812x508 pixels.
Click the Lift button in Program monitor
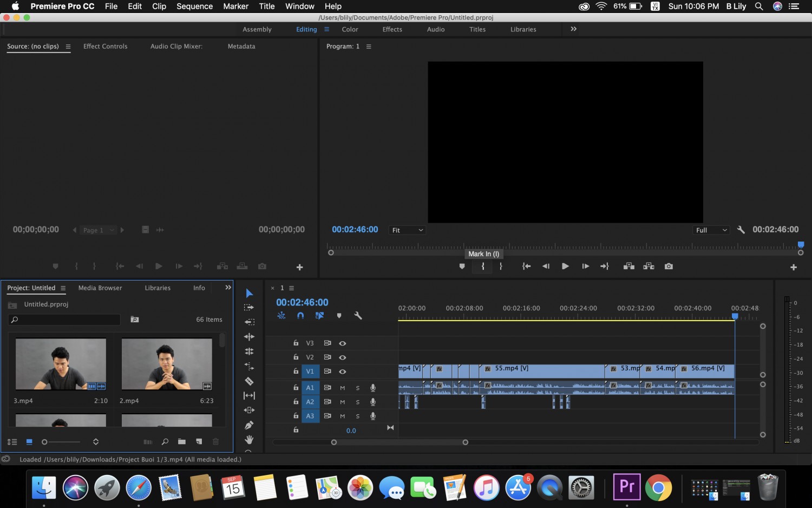click(x=628, y=266)
